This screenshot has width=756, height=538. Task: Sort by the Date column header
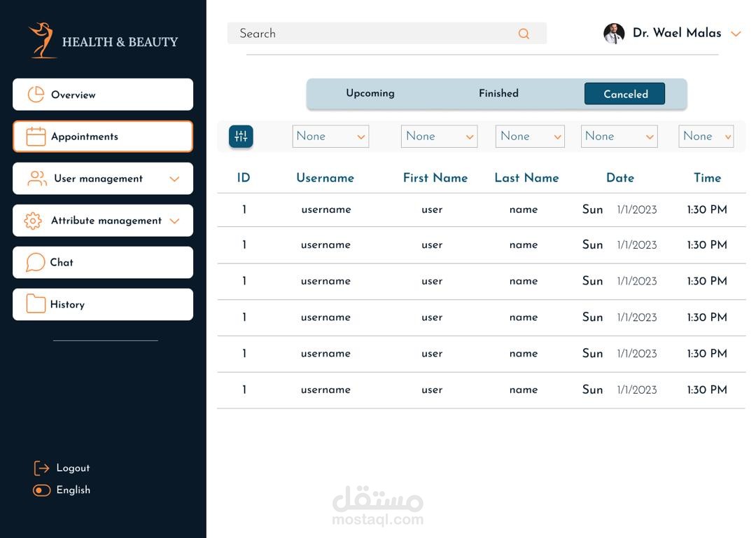click(620, 177)
